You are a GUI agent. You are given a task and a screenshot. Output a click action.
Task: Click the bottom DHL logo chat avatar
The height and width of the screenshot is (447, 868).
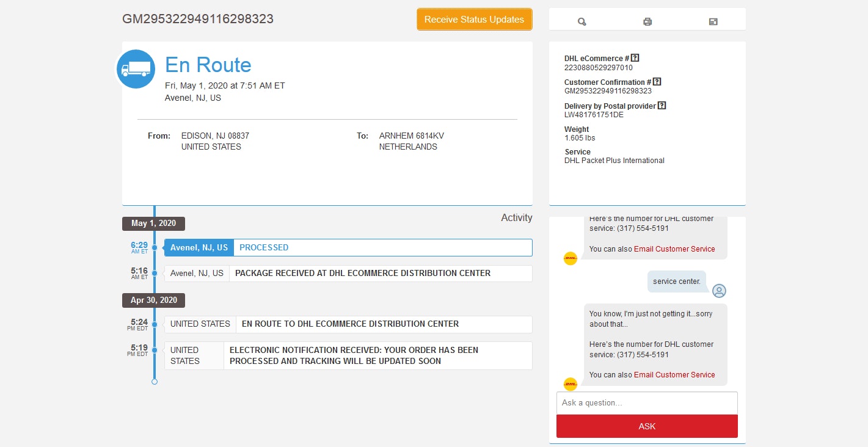(570, 383)
